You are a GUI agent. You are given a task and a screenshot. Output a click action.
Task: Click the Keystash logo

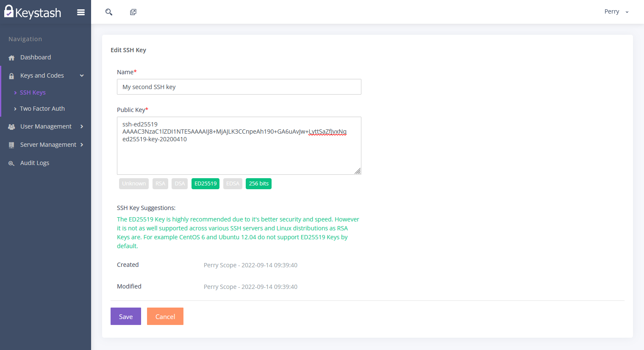pyautogui.click(x=33, y=12)
